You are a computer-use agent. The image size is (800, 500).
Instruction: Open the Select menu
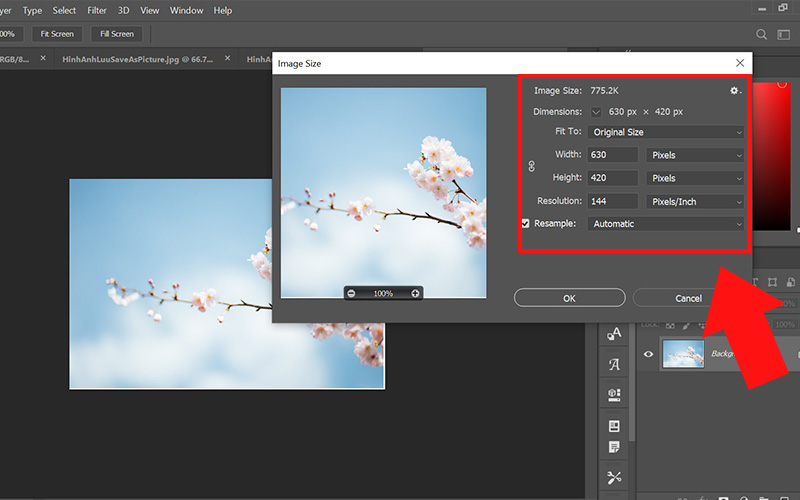click(x=64, y=10)
